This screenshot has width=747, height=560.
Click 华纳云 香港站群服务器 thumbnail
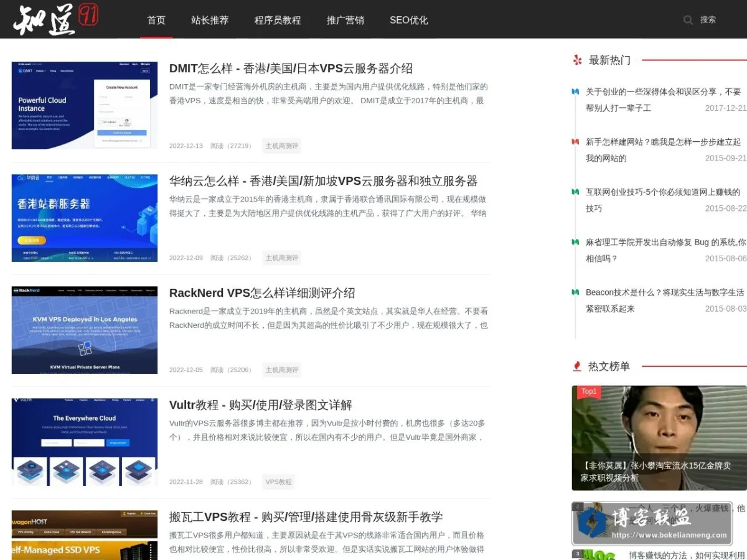pos(85,218)
